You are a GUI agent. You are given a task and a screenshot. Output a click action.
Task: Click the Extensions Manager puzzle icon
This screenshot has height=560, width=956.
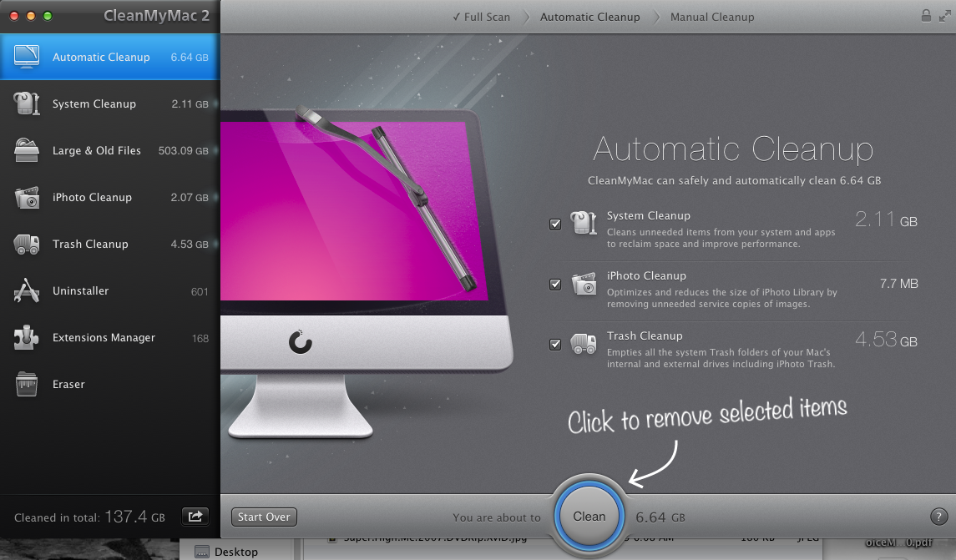click(26, 337)
